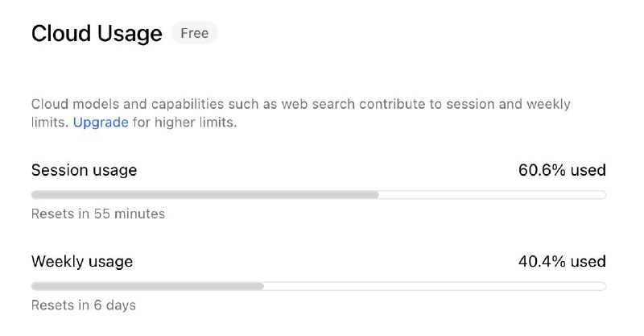Click the Upgrade link
Screen dimensions: 644x336
pyautogui.click(x=101, y=123)
